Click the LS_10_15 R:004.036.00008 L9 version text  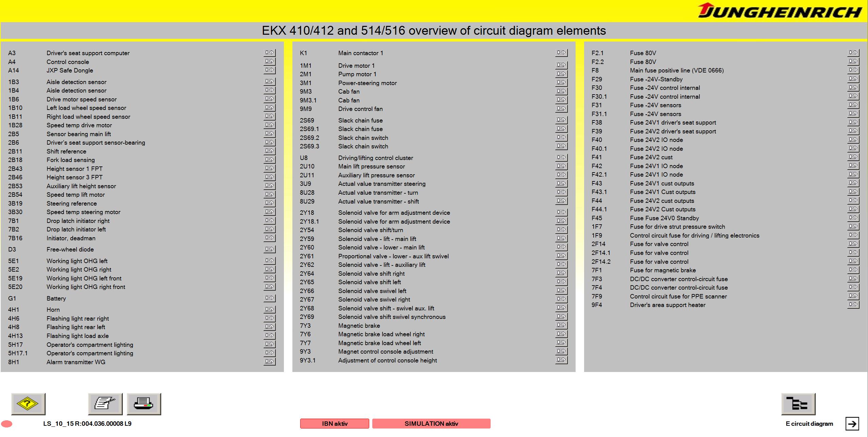pos(87,424)
